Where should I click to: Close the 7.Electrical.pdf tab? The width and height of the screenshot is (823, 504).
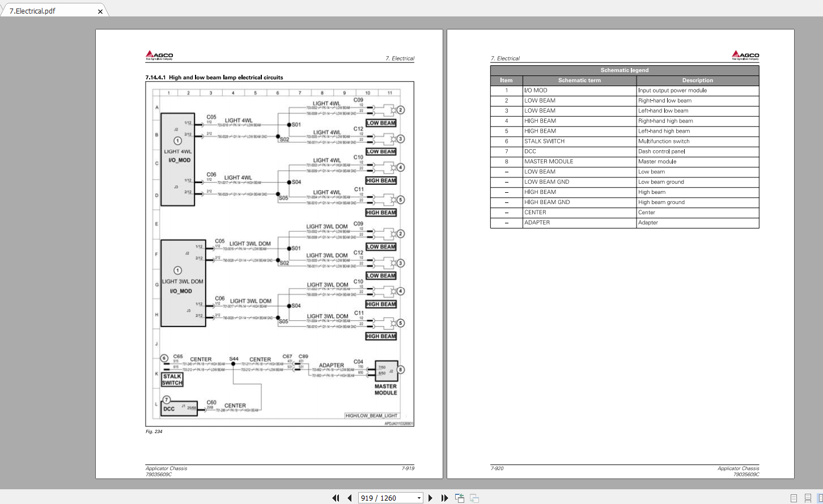[x=100, y=11]
